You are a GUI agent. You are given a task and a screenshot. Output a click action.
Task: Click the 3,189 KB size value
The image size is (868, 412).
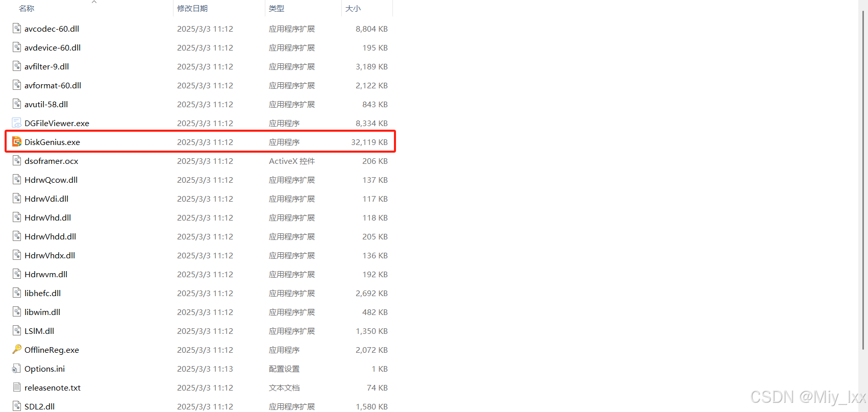(x=371, y=67)
